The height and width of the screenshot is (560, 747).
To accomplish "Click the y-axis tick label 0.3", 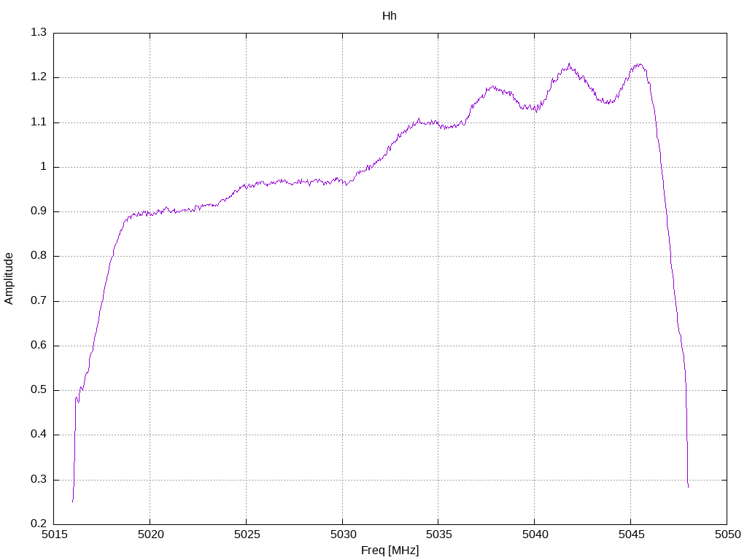I will [39, 480].
